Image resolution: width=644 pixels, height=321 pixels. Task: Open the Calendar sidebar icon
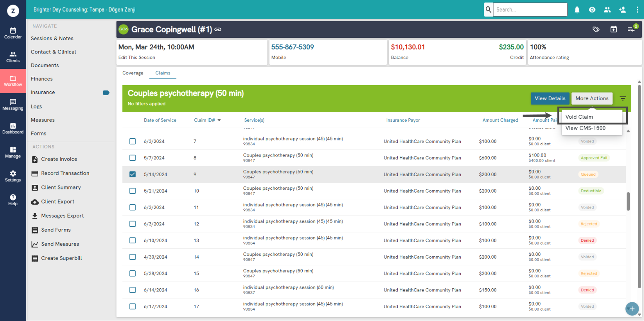pos(13,33)
